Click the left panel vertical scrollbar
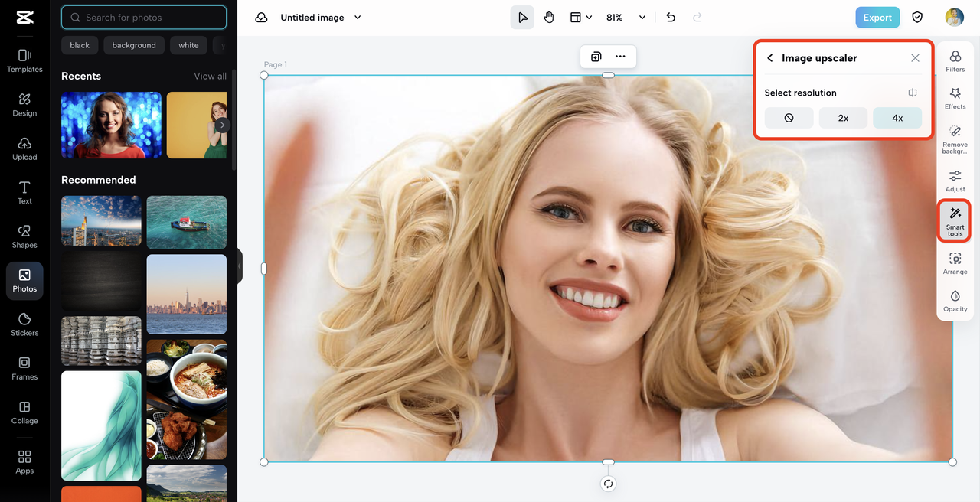 [234, 119]
